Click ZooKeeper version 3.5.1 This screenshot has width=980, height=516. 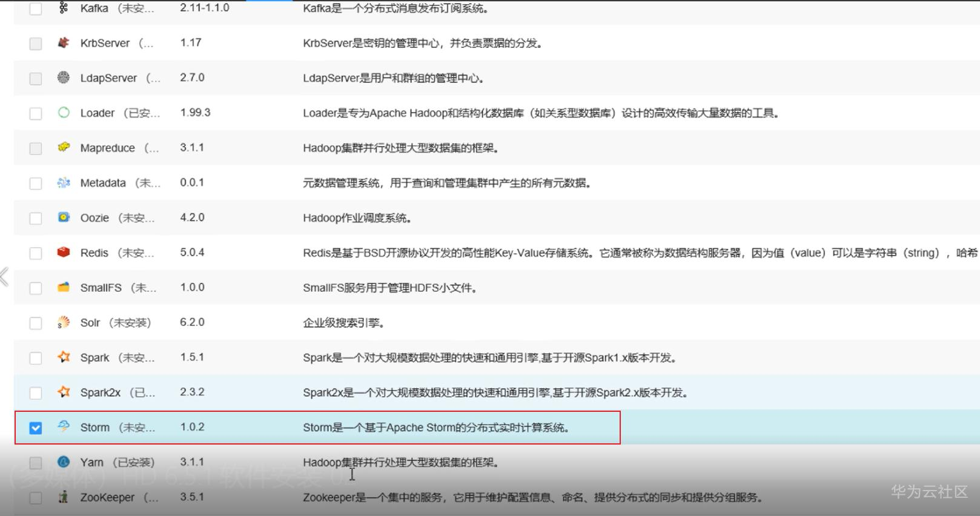(x=192, y=497)
